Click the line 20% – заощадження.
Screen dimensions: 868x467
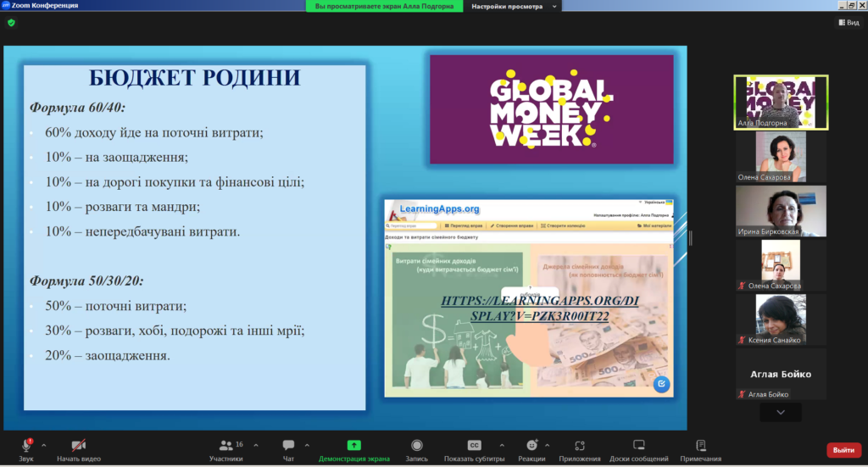click(x=108, y=355)
